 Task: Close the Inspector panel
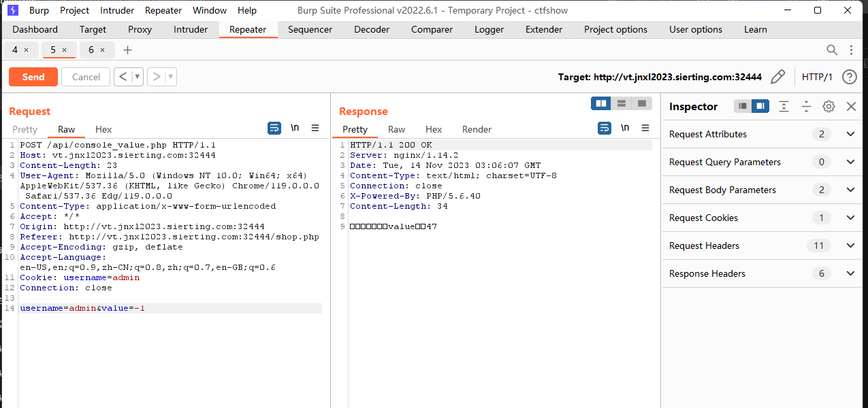coord(851,106)
